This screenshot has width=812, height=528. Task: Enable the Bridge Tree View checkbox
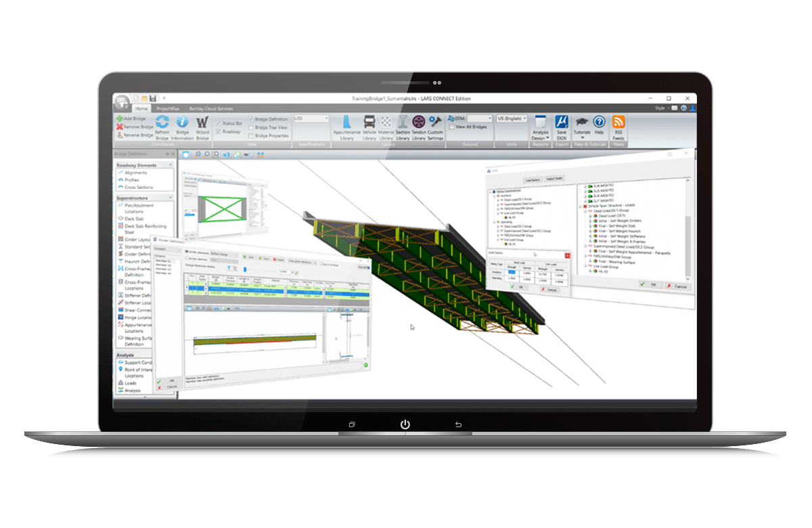pos(250,127)
